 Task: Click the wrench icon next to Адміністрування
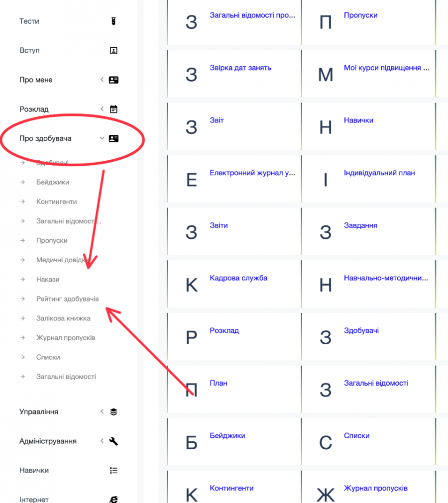tap(113, 441)
